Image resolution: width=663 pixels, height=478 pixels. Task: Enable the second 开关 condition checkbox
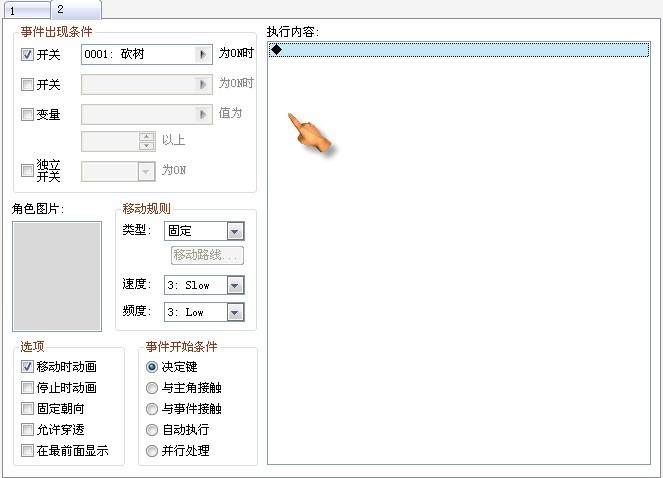tap(27, 84)
